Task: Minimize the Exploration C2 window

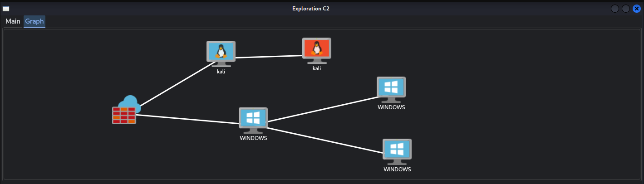Action: pyautogui.click(x=615, y=9)
